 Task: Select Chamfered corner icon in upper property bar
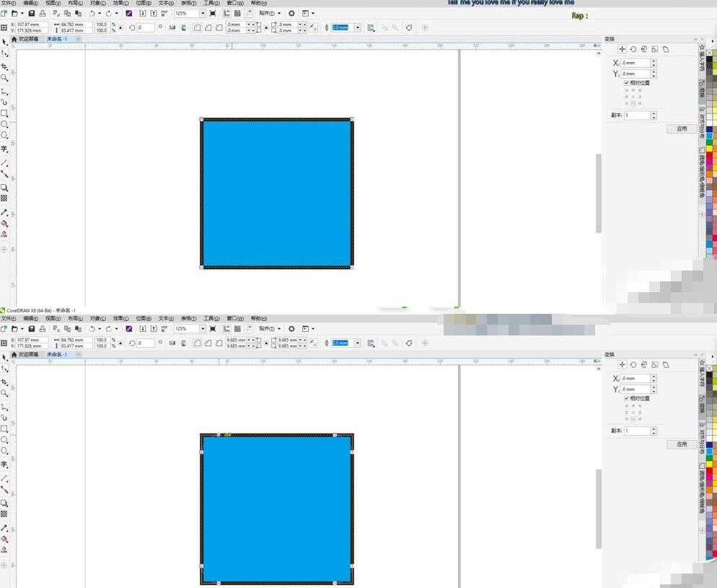219,27
